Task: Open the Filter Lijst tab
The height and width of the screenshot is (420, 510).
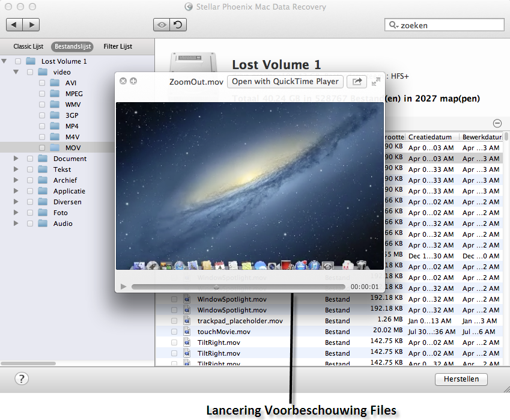Action: [x=118, y=46]
